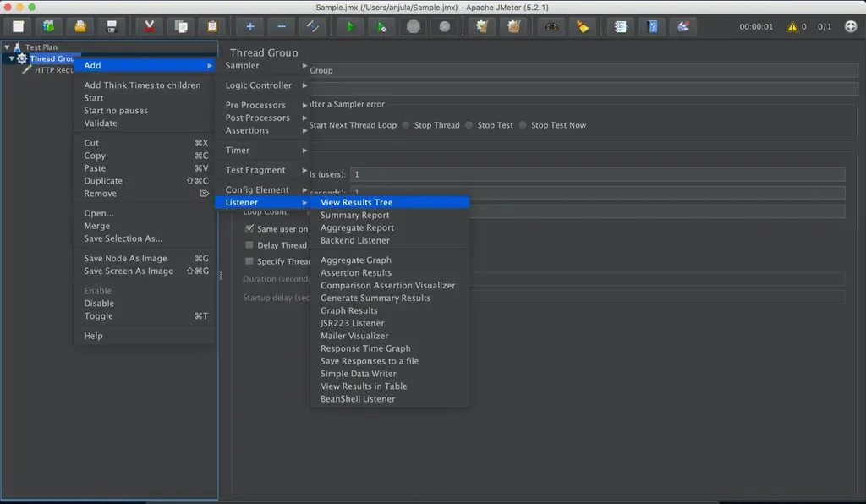The width and height of the screenshot is (866, 504).
Task: Choose Simple Data Writer listener
Action: tap(390, 374)
